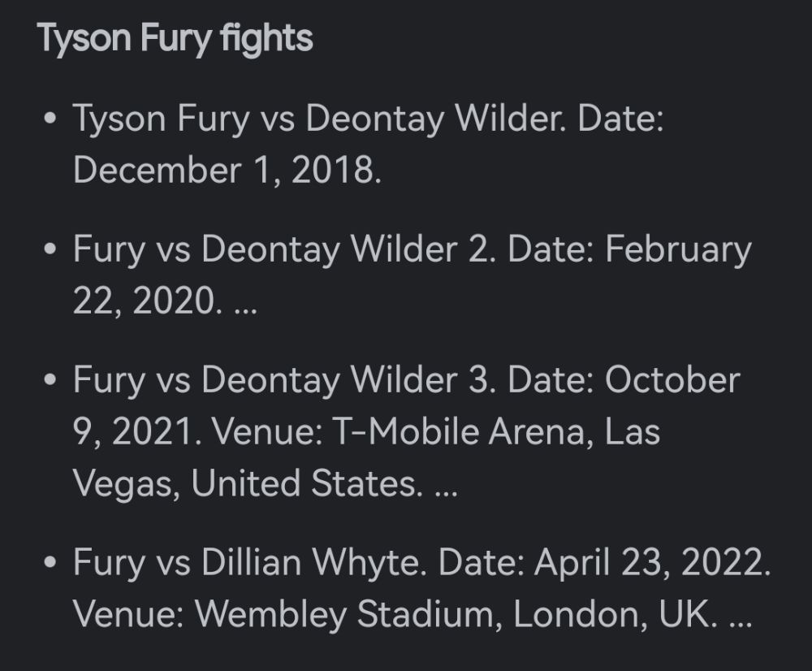Viewport: 812px width, 671px height.
Task: Click the bullet before 'Fury vs Dillian Whyte'
Action: (50, 563)
